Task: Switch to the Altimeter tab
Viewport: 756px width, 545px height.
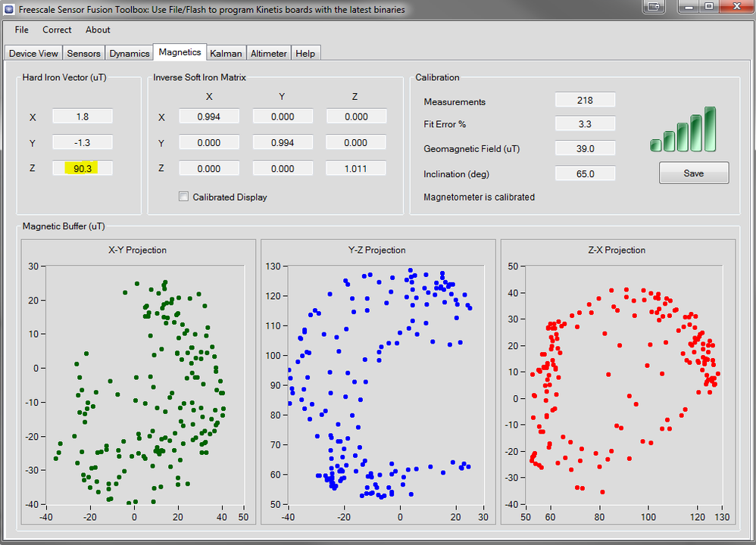Action: coord(269,54)
